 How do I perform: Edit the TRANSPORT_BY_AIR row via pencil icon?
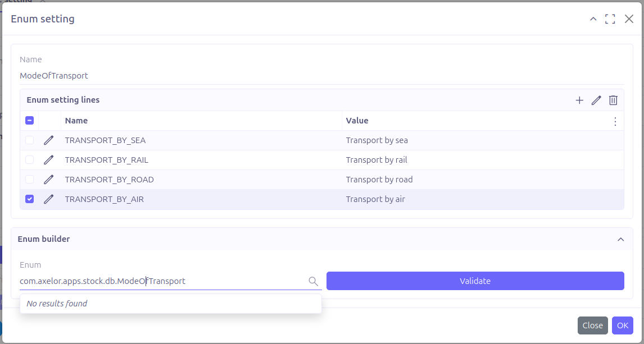49,199
